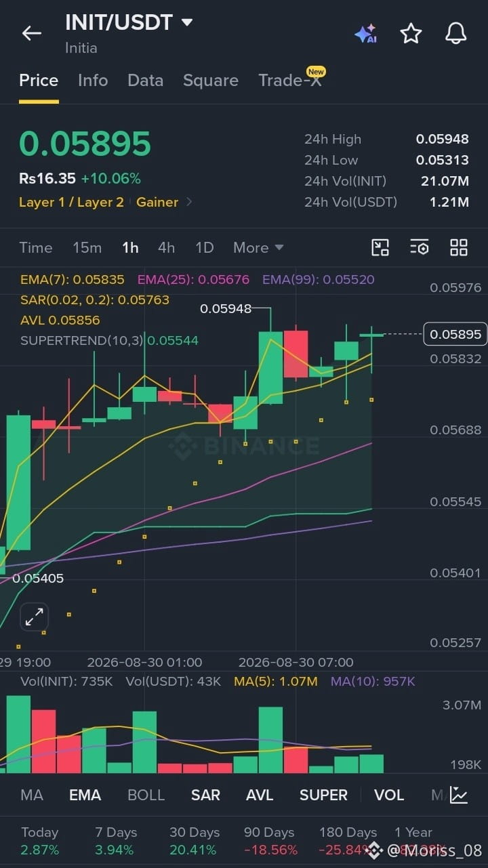Click the EMA(7) legend value
The image size is (488, 868).
pyautogui.click(x=73, y=279)
